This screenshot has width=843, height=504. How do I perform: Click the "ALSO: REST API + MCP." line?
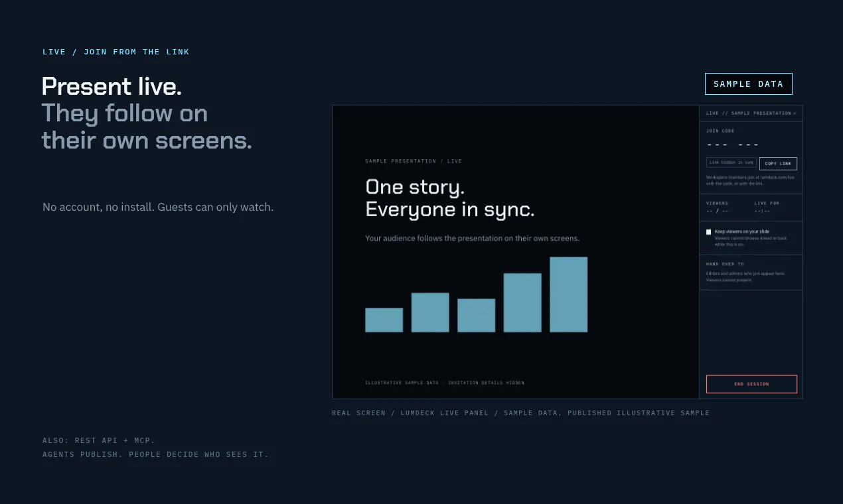[x=99, y=440]
